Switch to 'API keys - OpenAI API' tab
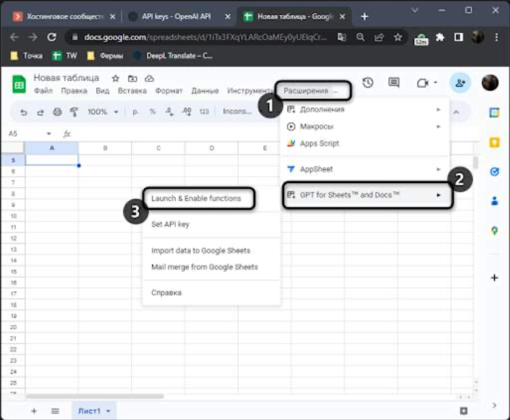The image size is (510, 420). pyautogui.click(x=176, y=17)
